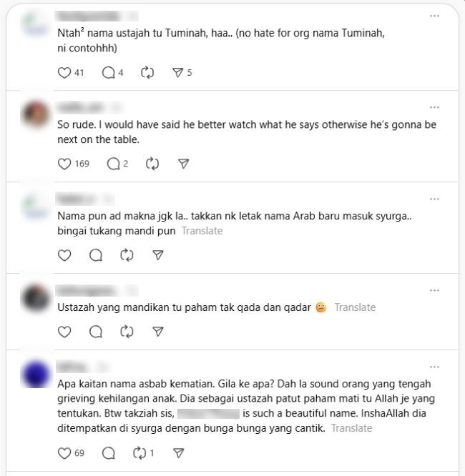
Task: Open more options for "Apa kaitan nama" comment
Action: click(434, 367)
